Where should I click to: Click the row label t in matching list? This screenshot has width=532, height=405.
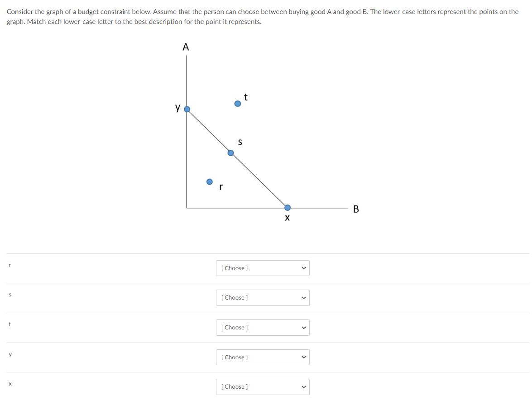pos(10,324)
